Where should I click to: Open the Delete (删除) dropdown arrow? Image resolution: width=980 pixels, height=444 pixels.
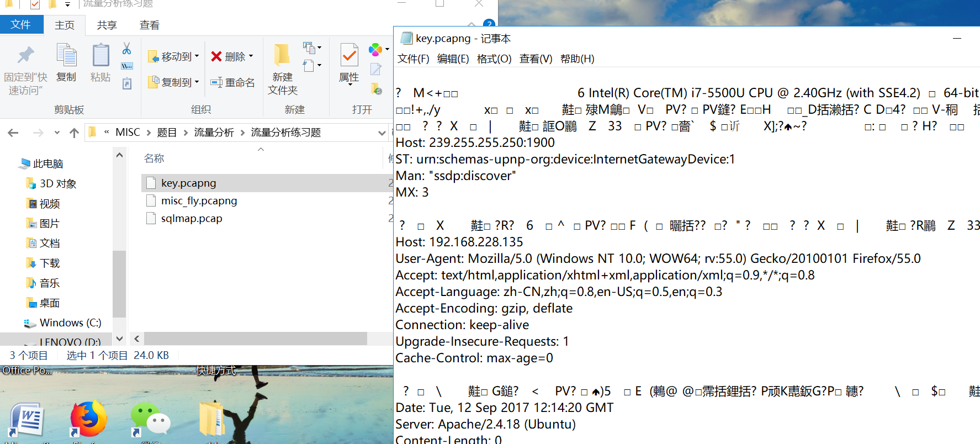point(251,56)
